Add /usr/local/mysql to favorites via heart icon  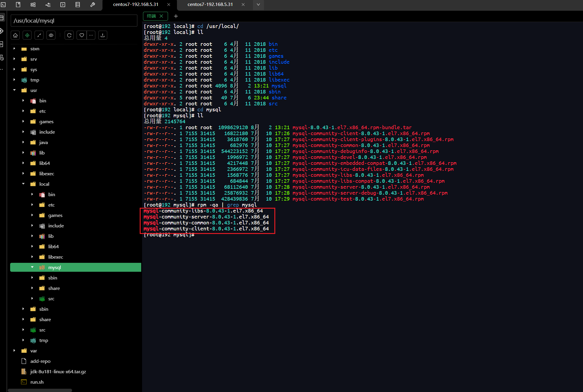(x=81, y=35)
